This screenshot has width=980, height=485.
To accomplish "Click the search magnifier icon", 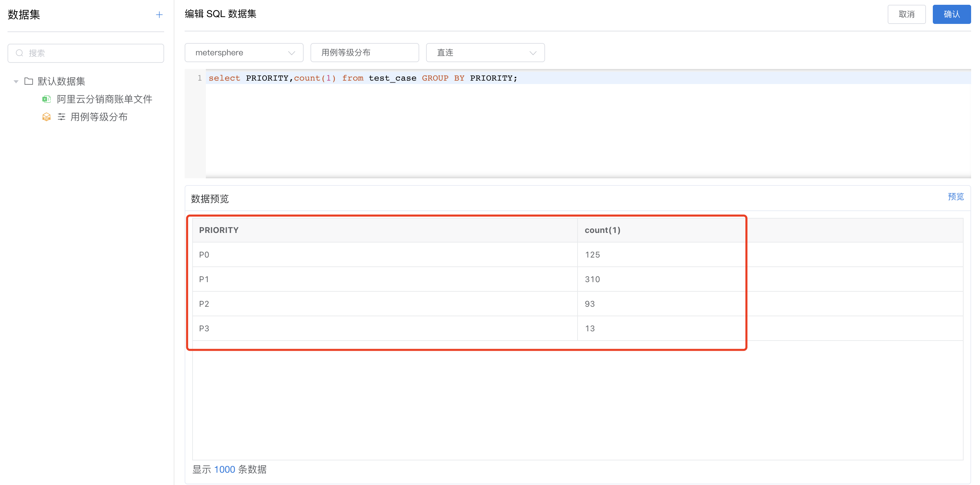I will pyautogui.click(x=19, y=53).
